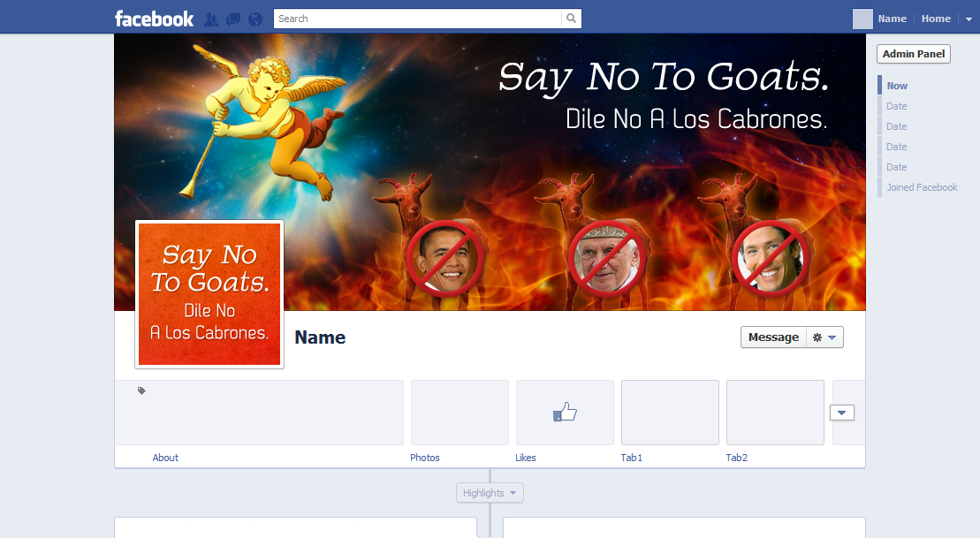Image resolution: width=980 pixels, height=538 pixels.
Task: Click the Facebook logo
Action: pyautogui.click(x=154, y=19)
